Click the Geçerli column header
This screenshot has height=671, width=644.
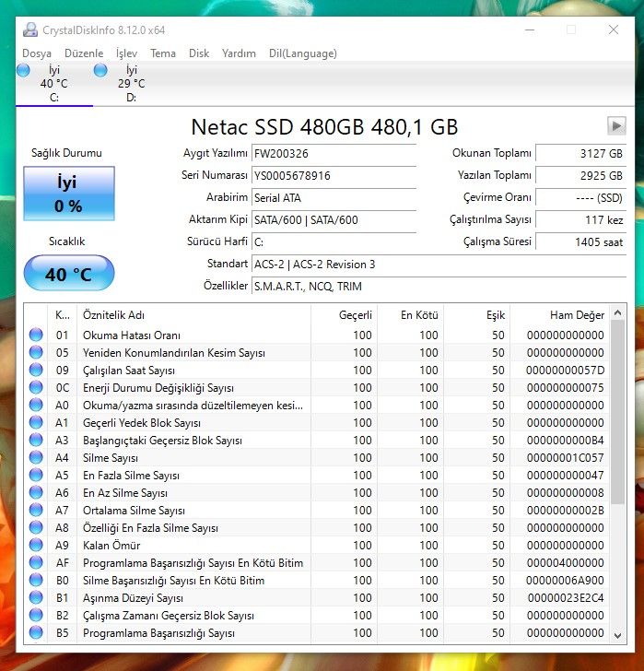[344, 315]
